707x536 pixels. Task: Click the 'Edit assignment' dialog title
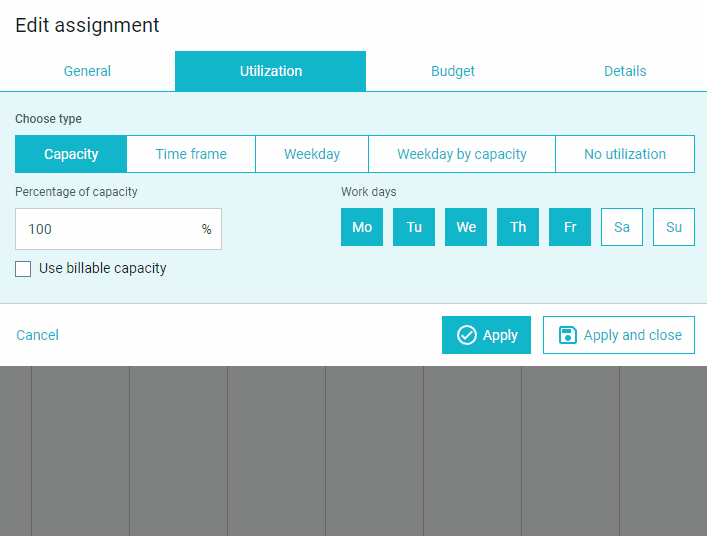[x=87, y=25]
